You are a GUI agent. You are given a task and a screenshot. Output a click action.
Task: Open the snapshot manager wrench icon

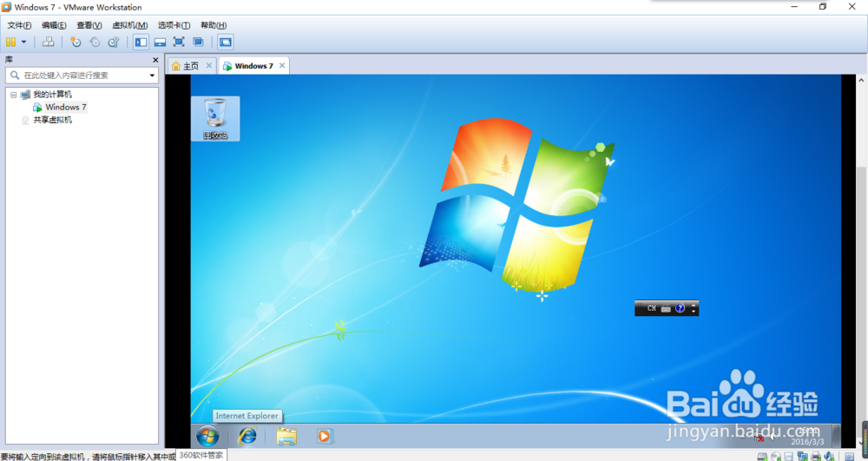[x=114, y=42]
